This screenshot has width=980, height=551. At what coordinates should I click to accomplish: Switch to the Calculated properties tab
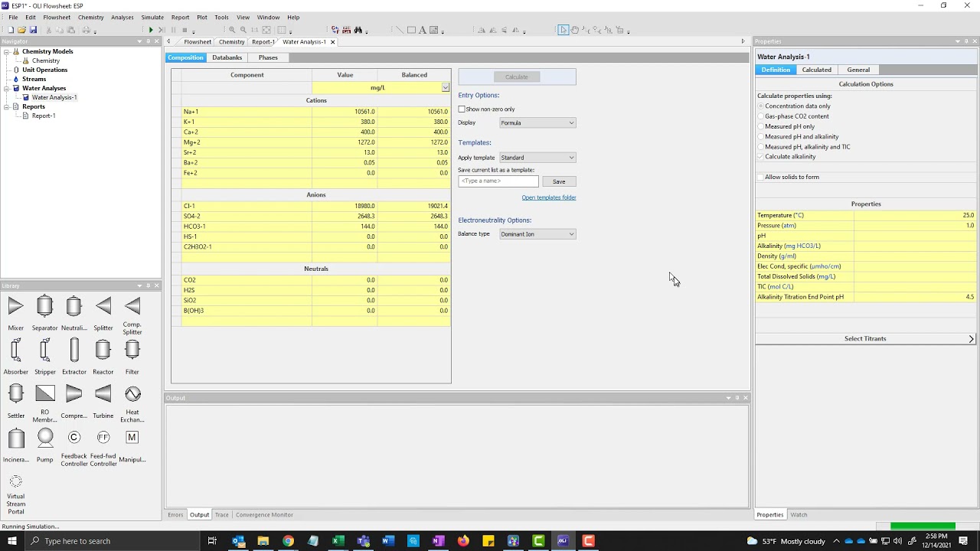(x=816, y=70)
